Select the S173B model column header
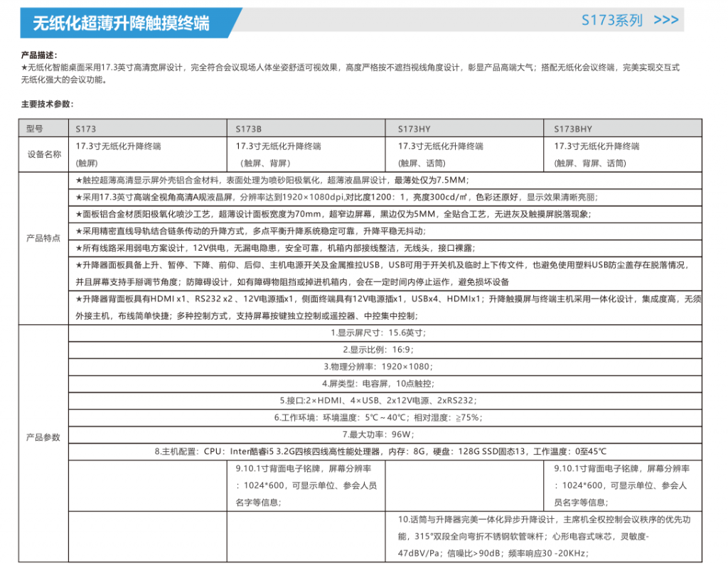This screenshot has width=728, height=565. point(249,129)
